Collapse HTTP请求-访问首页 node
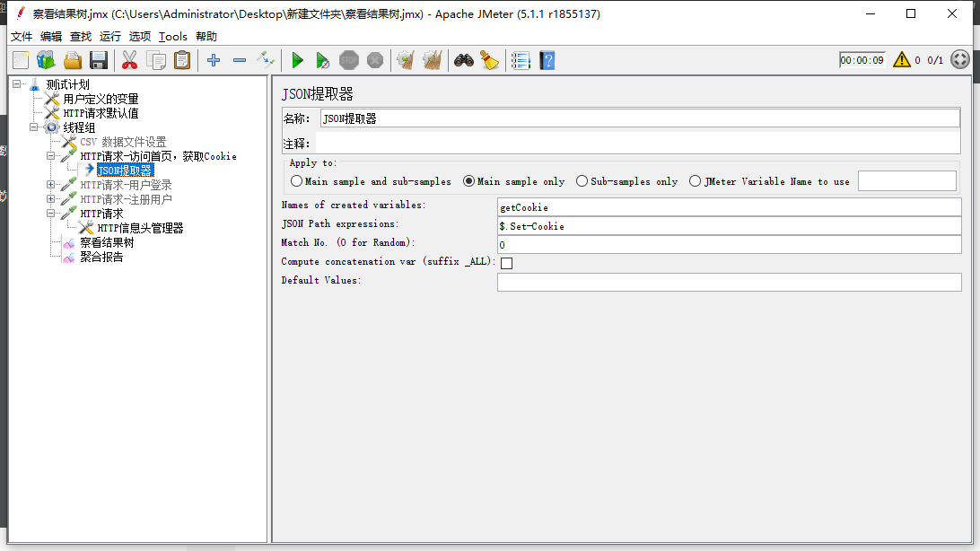 pyautogui.click(x=50, y=155)
